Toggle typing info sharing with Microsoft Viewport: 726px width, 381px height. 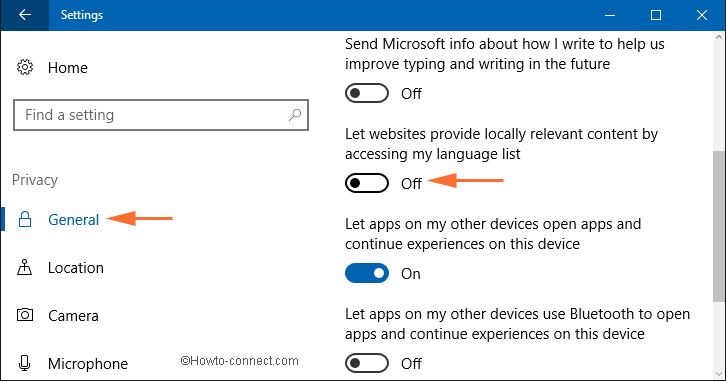(367, 93)
